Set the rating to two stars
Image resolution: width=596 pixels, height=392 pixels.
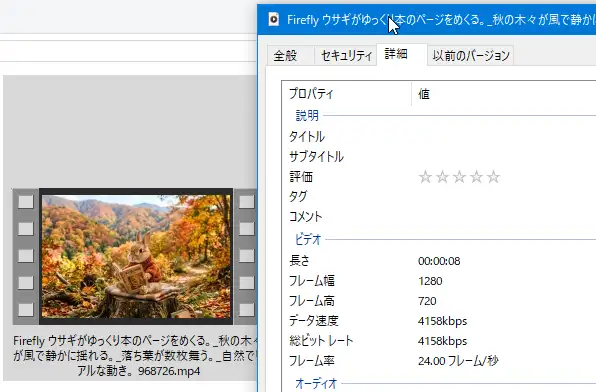click(x=442, y=177)
